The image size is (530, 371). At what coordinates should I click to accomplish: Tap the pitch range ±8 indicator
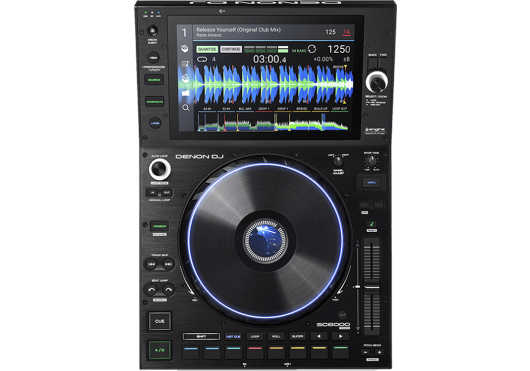(x=347, y=59)
